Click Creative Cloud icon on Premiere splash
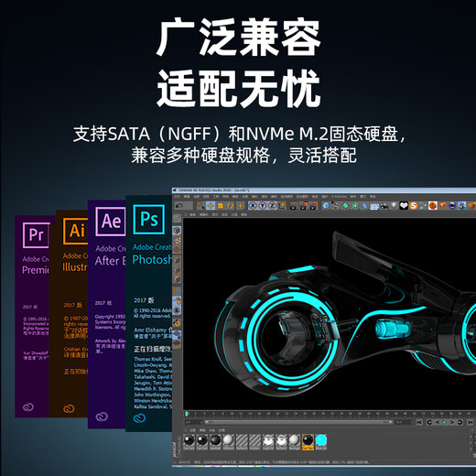The height and width of the screenshot is (476, 476). [x=28, y=407]
